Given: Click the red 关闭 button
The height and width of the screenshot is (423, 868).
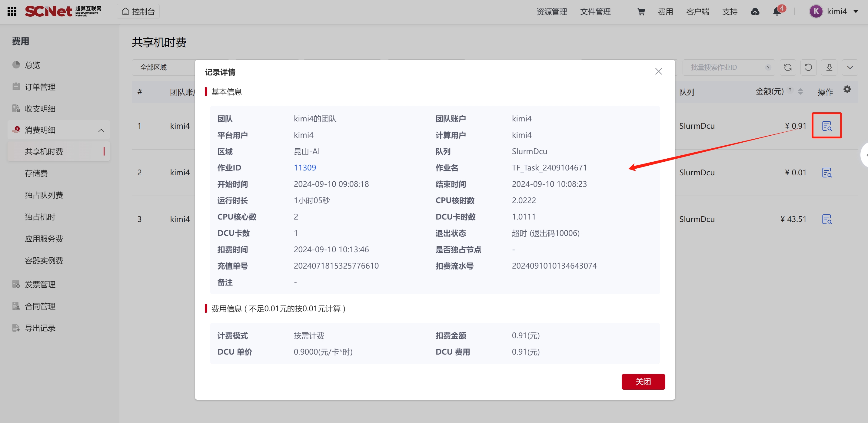Looking at the screenshot, I should [x=643, y=382].
